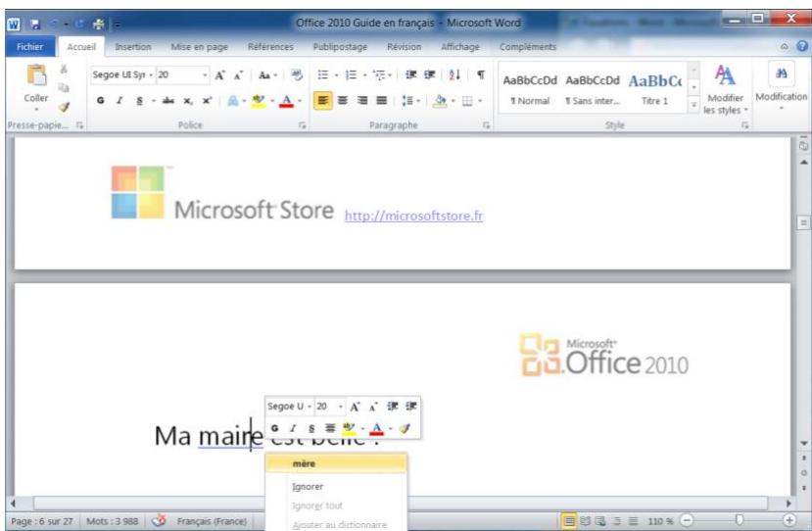This screenshot has width=812, height=531.
Task: Toggle left alignment button in ribbon
Action: [x=322, y=101]
